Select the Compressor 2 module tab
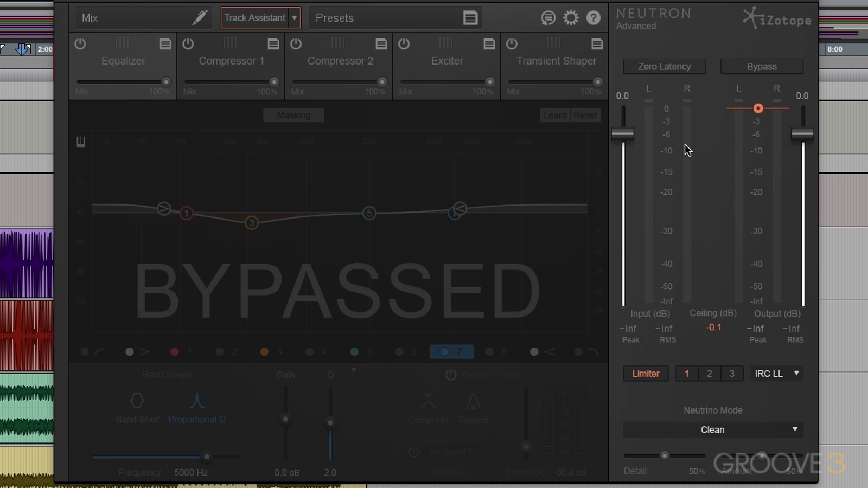Viewport: 868px width, 488px height. (x=340, y=61)
